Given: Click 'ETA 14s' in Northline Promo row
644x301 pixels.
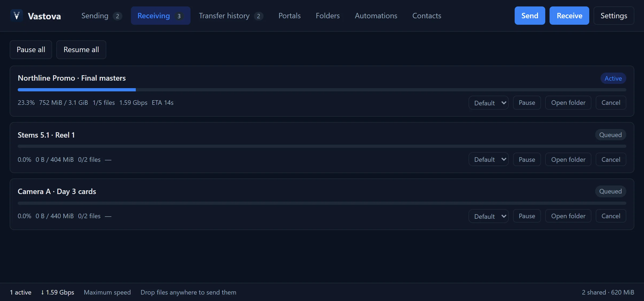Looking at the screenshot, I should pyautogui.click(x=163, y=103).
